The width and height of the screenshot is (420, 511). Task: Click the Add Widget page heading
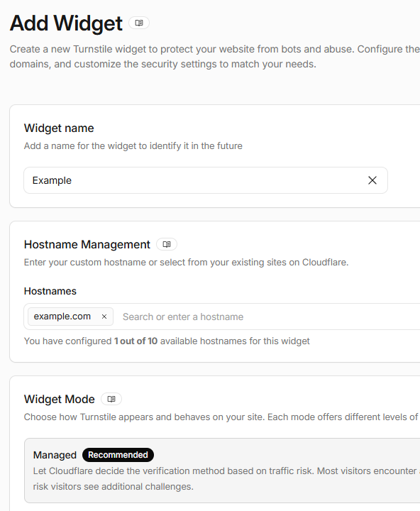[x=66, y=23]
